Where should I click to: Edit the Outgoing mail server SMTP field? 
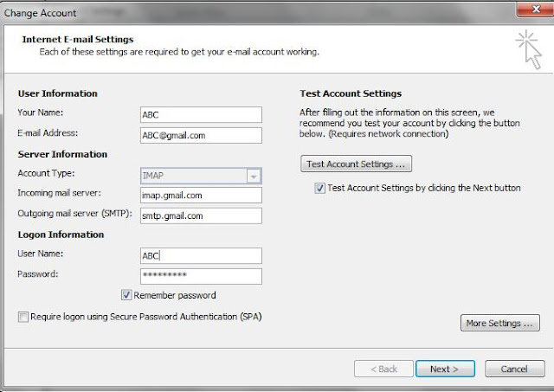coord(201,215)
